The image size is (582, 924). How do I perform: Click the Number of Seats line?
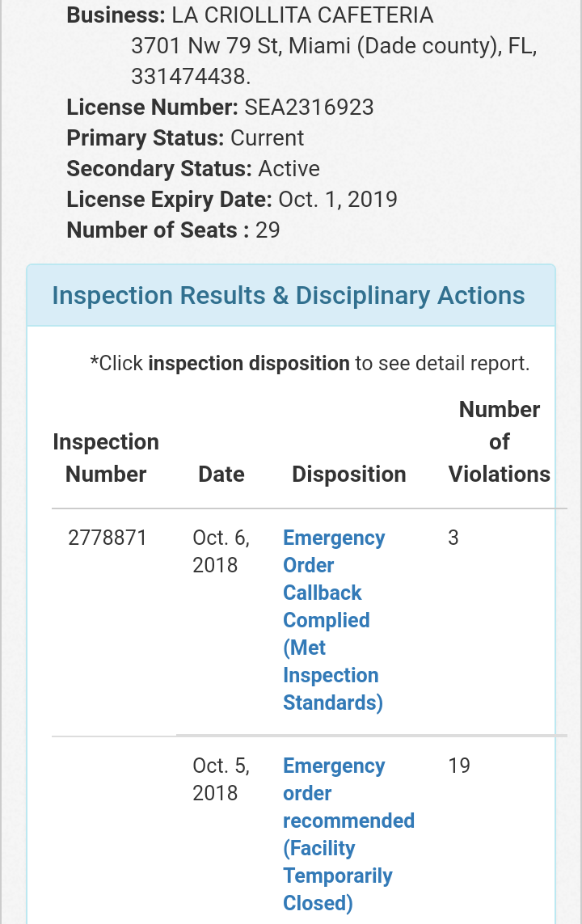(173, 230)
